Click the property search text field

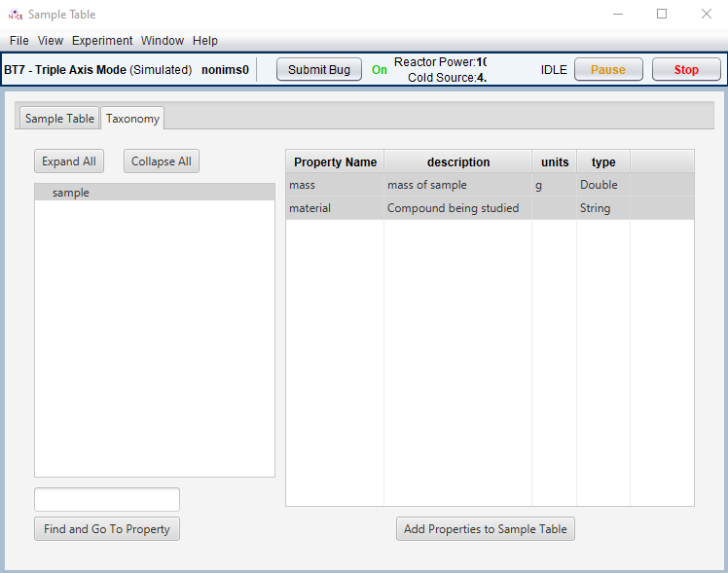107,500
